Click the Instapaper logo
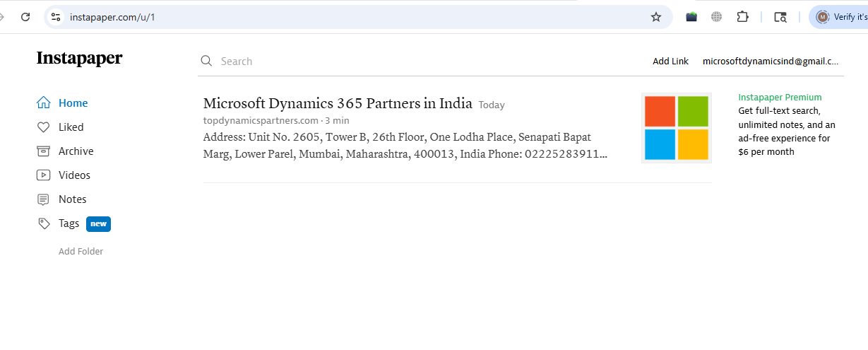Screen dimensions: 868x350 coord(79,58)
